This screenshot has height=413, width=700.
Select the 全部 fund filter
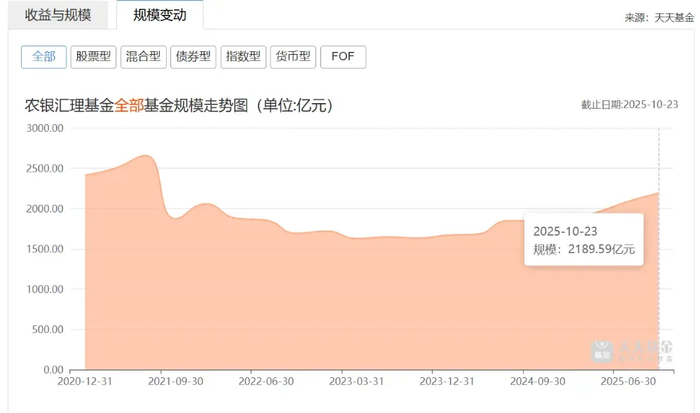click(x=44, y=57)
